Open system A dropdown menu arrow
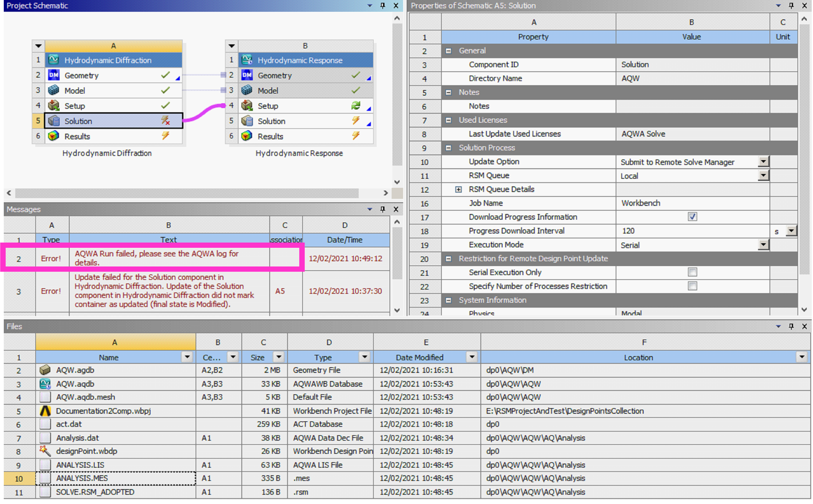This screenshot has height=504, width=813. (38, 46)
